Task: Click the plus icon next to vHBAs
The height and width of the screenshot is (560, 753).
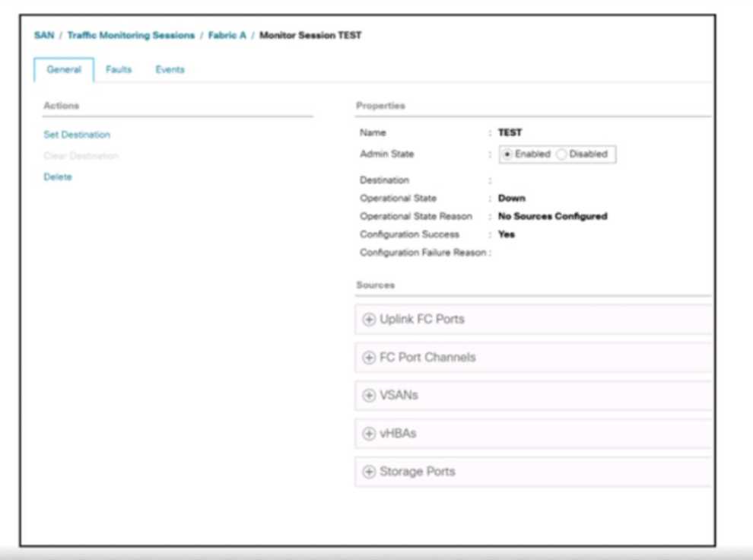Action: tap(369, 434)
